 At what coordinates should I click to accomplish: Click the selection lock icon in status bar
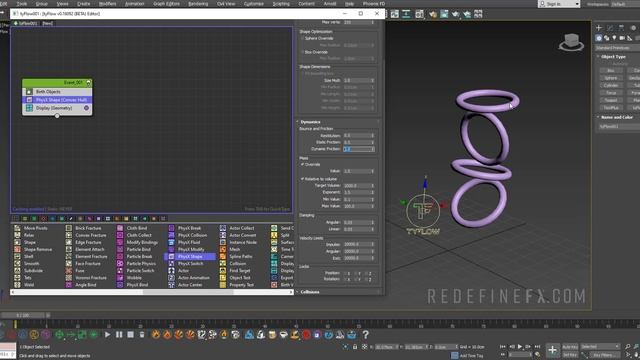(x=355, y=347)
